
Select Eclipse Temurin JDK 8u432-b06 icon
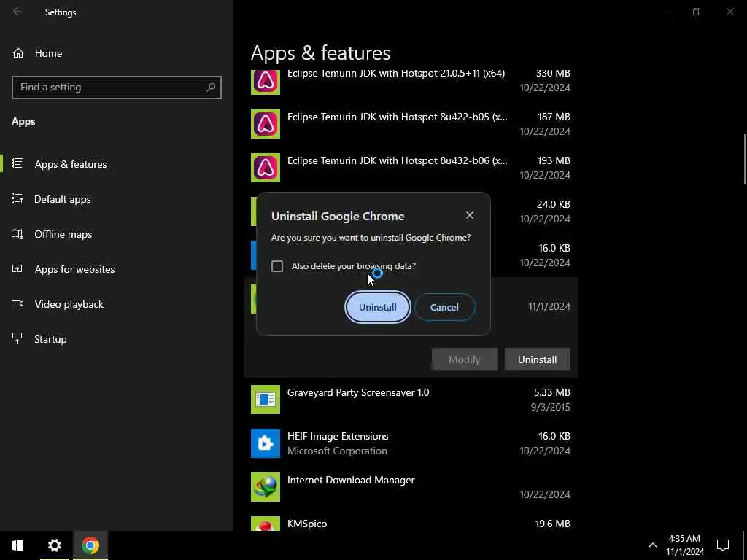click(x=266, y=168)
